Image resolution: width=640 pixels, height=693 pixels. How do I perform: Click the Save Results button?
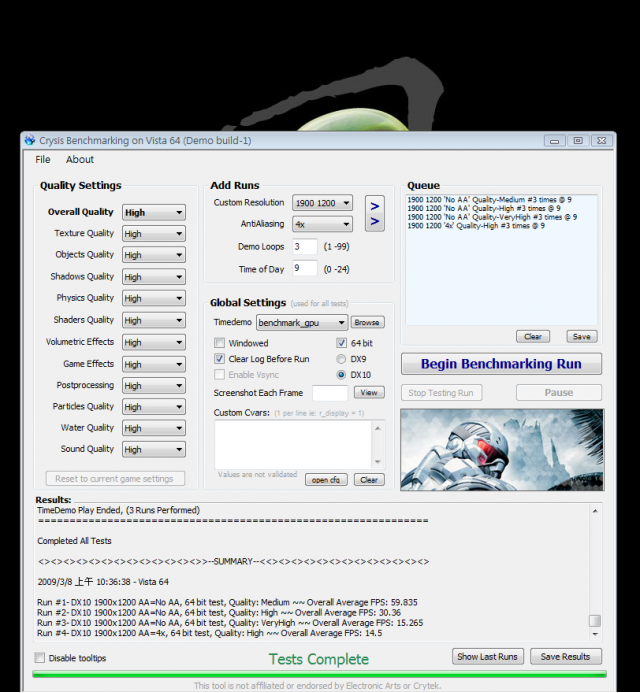click(x=566, y=657)
